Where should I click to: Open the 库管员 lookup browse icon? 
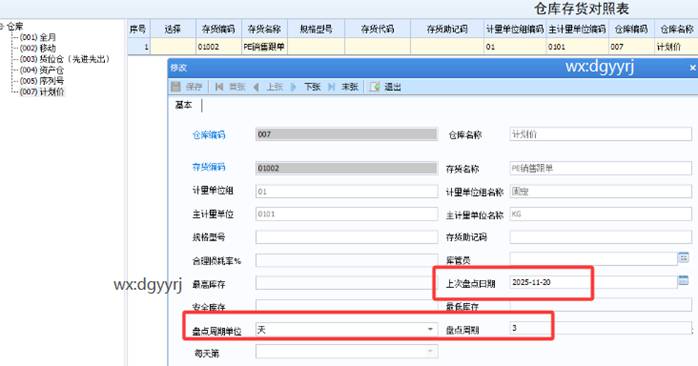(683, 257)
